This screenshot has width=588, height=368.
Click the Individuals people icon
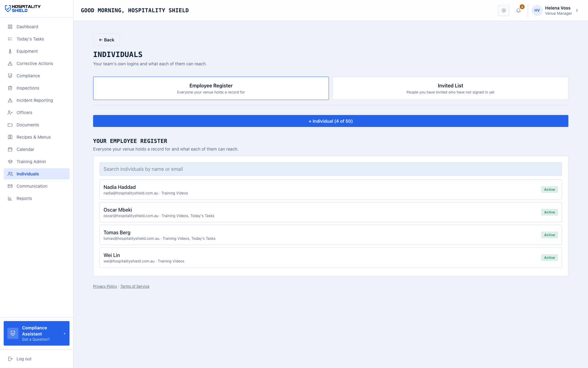(x=10, y=174)
